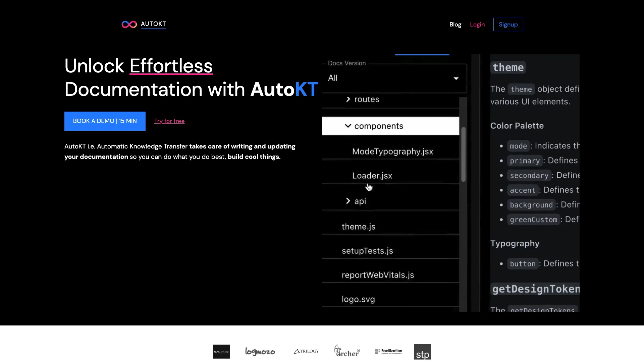Book a demo with the 15 MIN button
Screen dimensions: 644x362
pyautogui.click(x=105, y=121)
